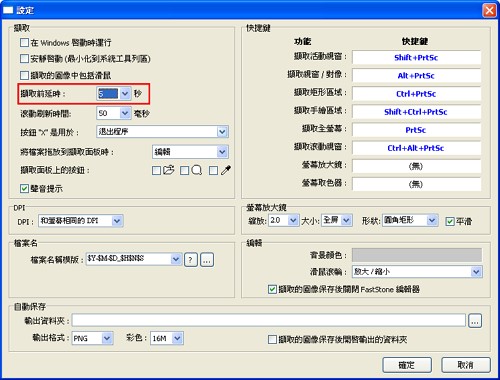Click the capture delay value field
This screenshot has height=380, width=500.
[108, 94]
